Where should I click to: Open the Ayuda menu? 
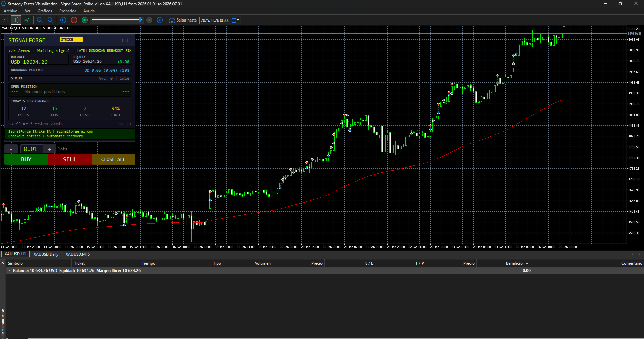(89, 11)
